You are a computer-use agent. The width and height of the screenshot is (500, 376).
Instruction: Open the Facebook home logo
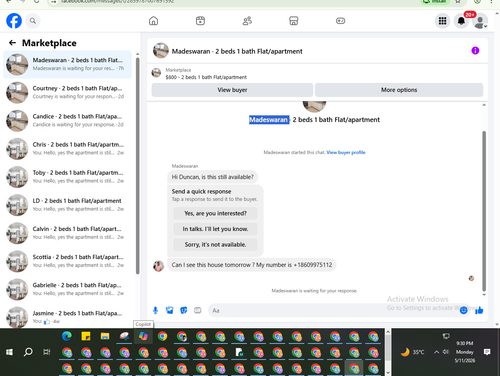click(14, 21)
